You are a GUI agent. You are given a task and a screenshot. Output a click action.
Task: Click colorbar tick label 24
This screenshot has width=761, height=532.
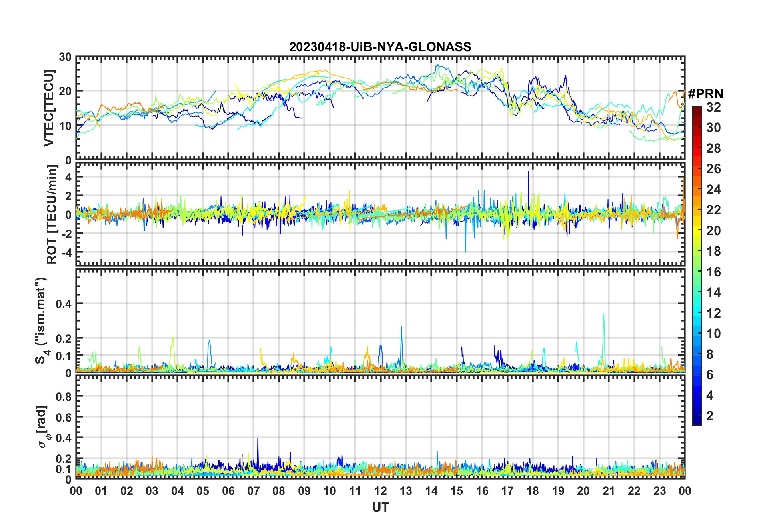click(x=713, y=189)
